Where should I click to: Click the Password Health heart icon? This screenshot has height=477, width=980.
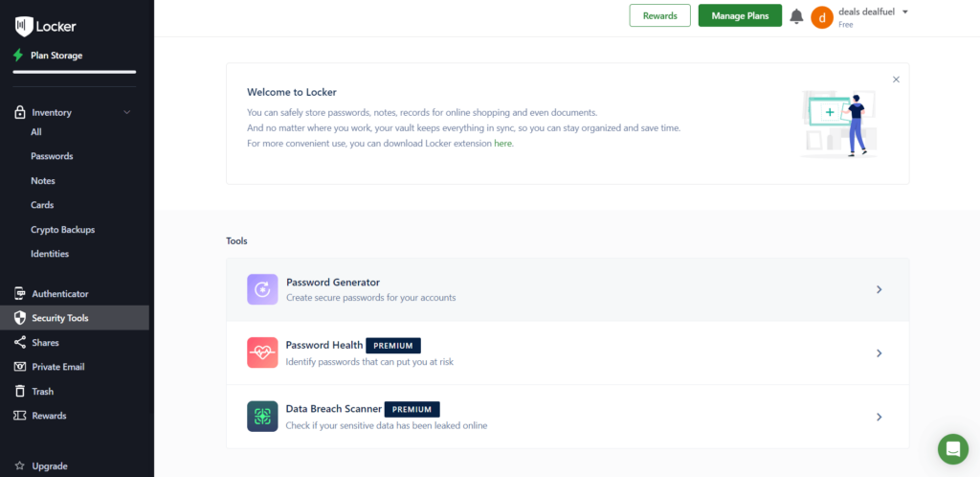262,352
